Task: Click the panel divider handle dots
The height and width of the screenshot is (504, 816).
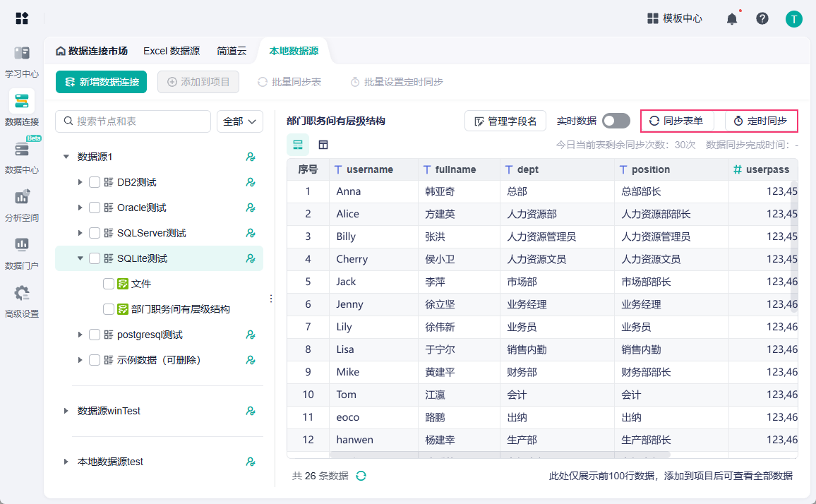Action: [270, 299]
